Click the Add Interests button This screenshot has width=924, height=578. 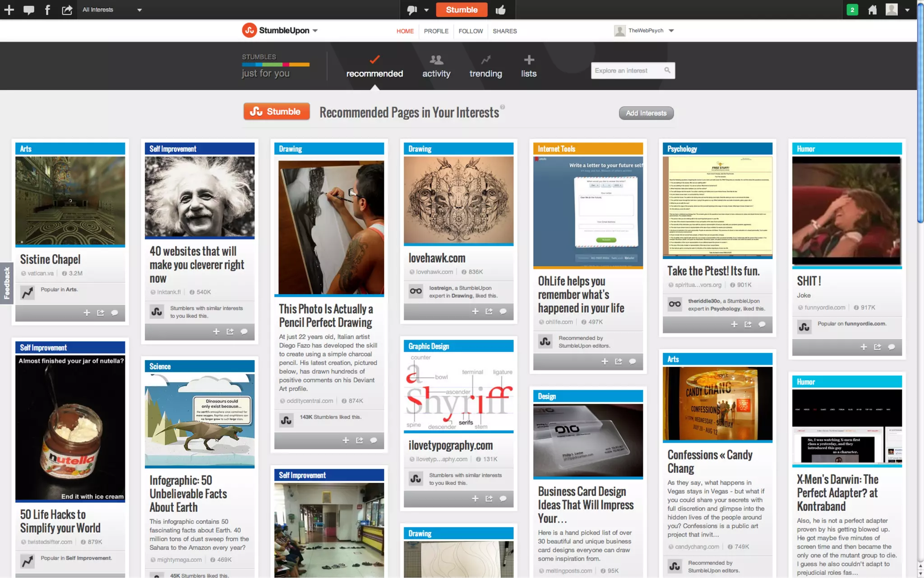pos(646,113)
